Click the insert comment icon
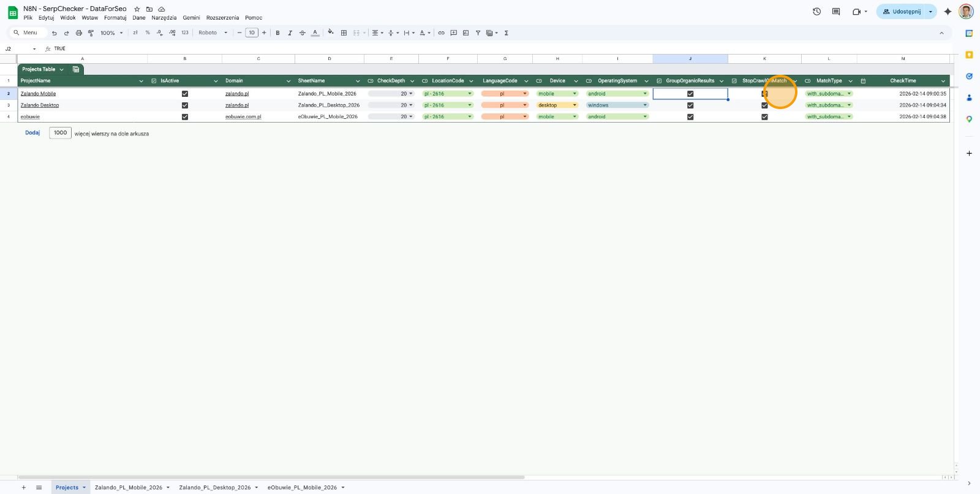980x494 pixels. (x=453, y=33)
